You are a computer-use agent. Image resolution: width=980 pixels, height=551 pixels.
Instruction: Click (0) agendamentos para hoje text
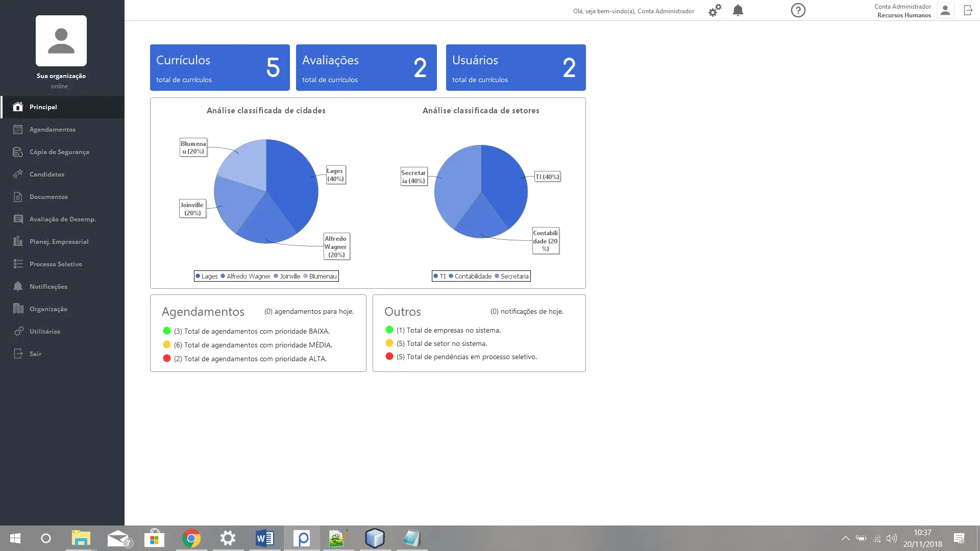click(x=309, y=311)
